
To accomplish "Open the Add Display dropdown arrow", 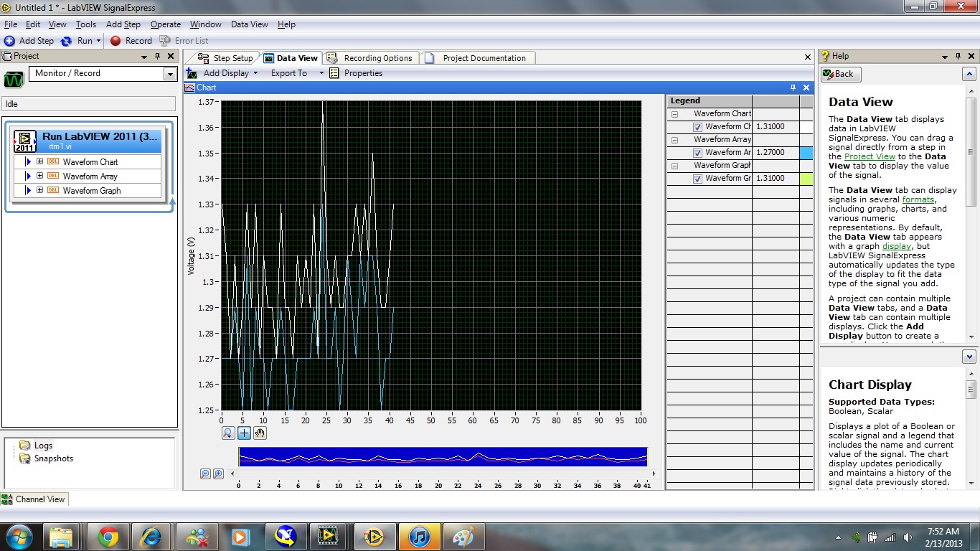I will (x=255, y=73).
